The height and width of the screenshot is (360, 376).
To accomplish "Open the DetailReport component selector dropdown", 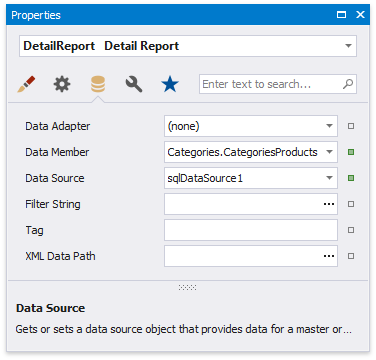I will pyautogui.click(x=348, y=46).
